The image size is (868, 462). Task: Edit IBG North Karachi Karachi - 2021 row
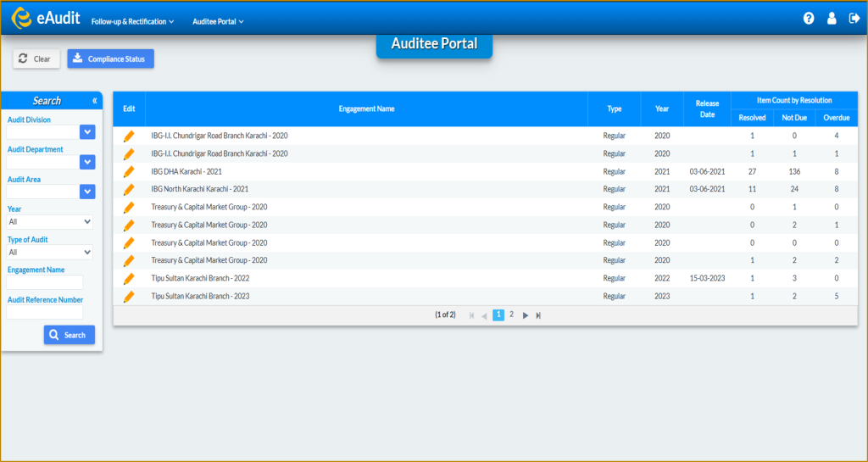tap(129, 189)
